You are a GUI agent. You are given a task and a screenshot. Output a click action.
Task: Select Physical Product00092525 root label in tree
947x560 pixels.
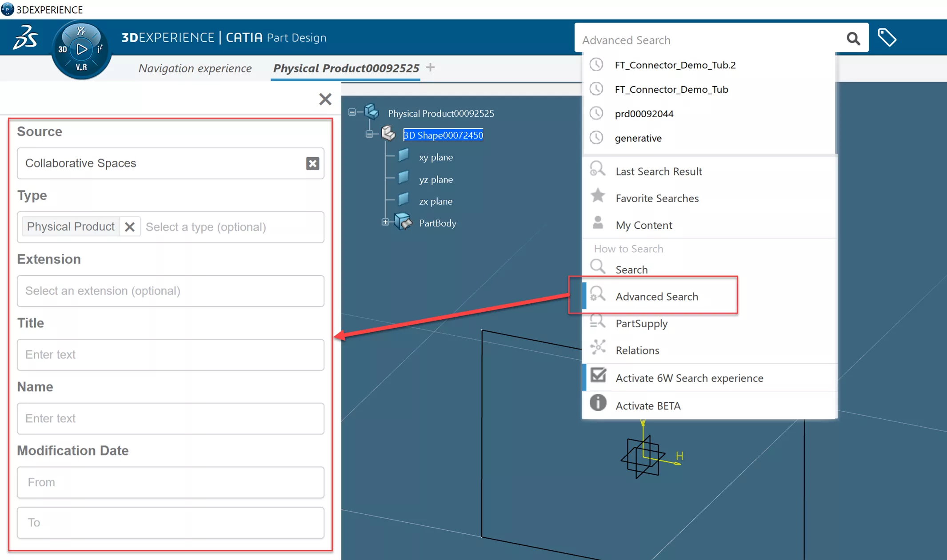coord(441,113)
